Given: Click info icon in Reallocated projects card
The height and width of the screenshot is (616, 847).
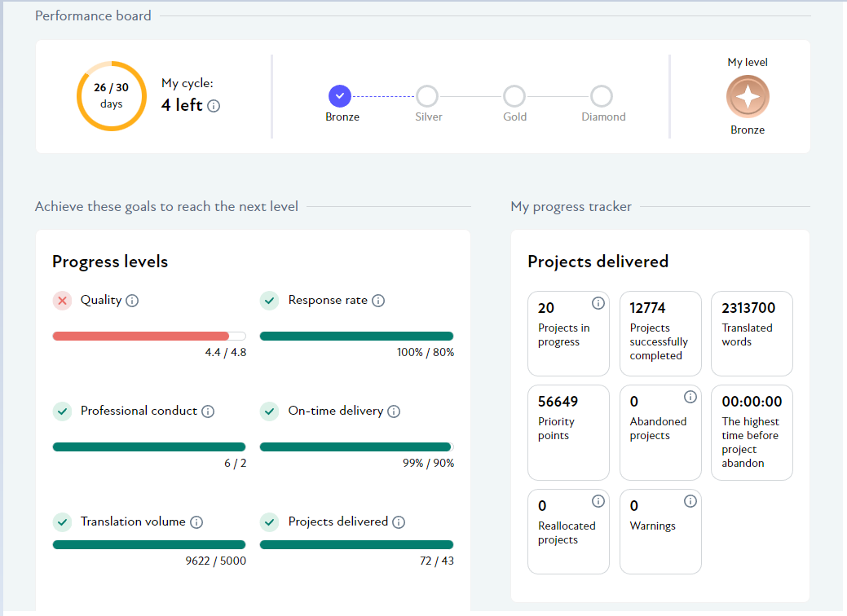Looking at the screenshot, I should (x=598, y=501).
